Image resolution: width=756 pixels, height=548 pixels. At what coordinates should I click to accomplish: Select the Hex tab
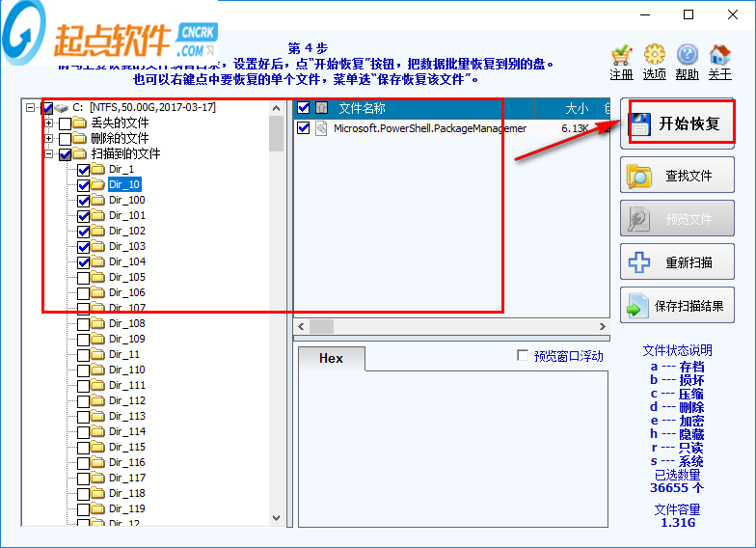(332, 359)
